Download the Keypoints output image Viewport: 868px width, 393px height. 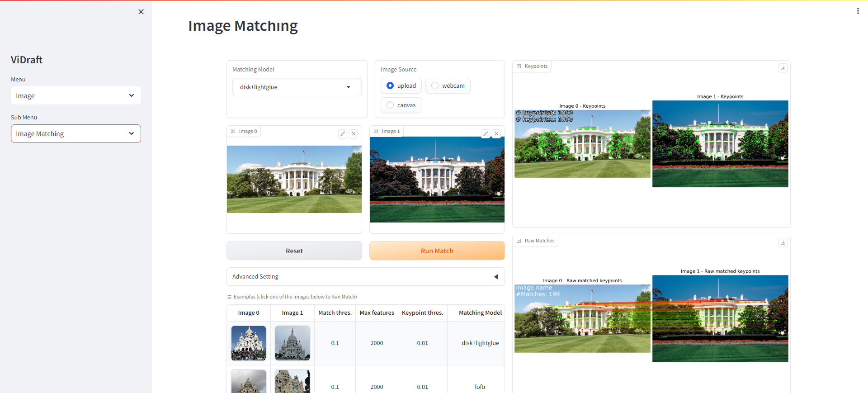(x=783, y=68)
